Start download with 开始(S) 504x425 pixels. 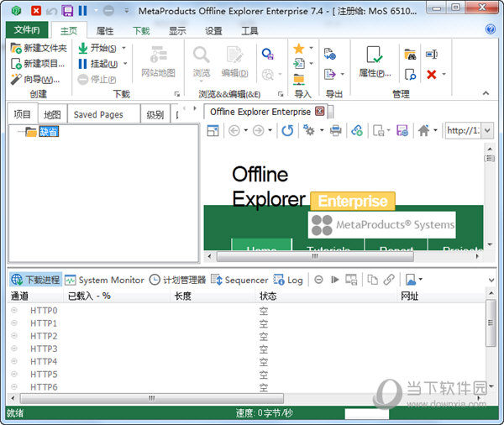pos(97,48)
